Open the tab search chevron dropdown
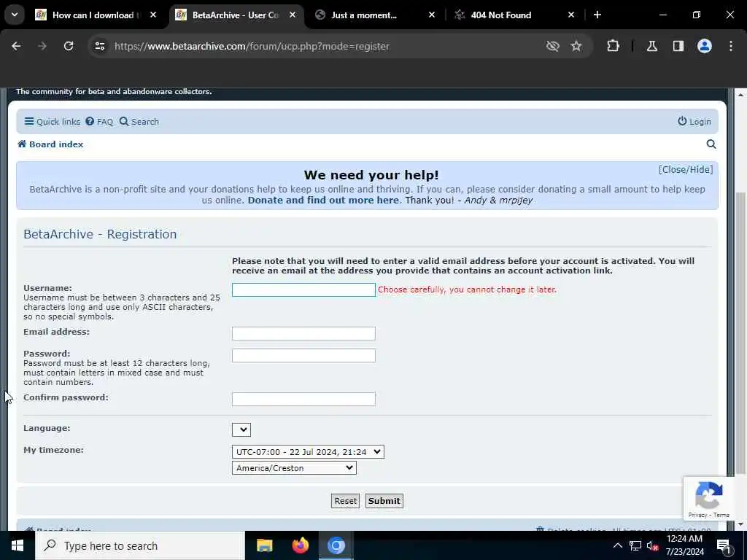This screenshot has height=560, width=747. [x=15, y=15]
